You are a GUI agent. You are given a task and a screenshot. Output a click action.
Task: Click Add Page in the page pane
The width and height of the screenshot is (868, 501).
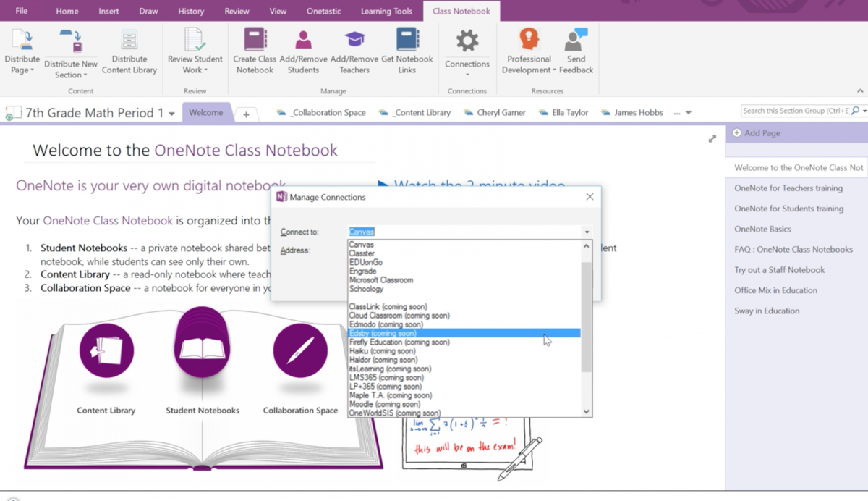pos(755,133)
